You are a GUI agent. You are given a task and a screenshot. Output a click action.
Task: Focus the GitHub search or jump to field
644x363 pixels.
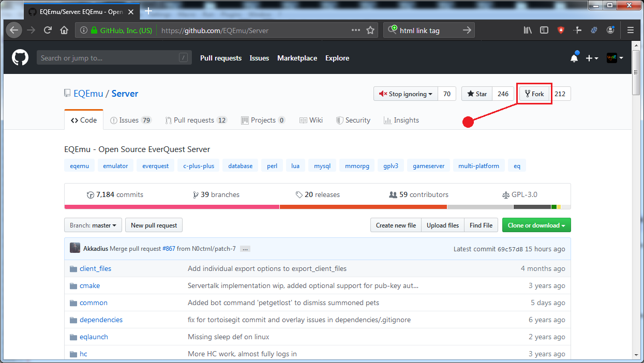pos(114,58)
